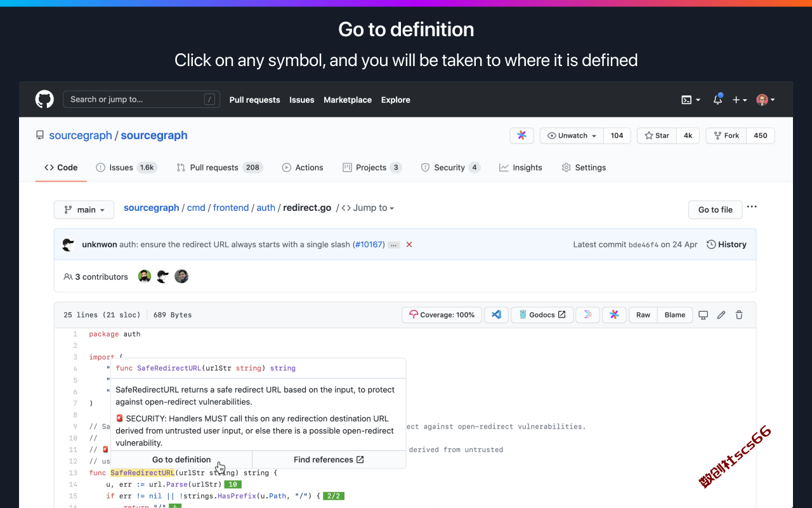Open the auth breadcrumb folder
The height and width of the screenshot is (508, 812).
point(266,208)
